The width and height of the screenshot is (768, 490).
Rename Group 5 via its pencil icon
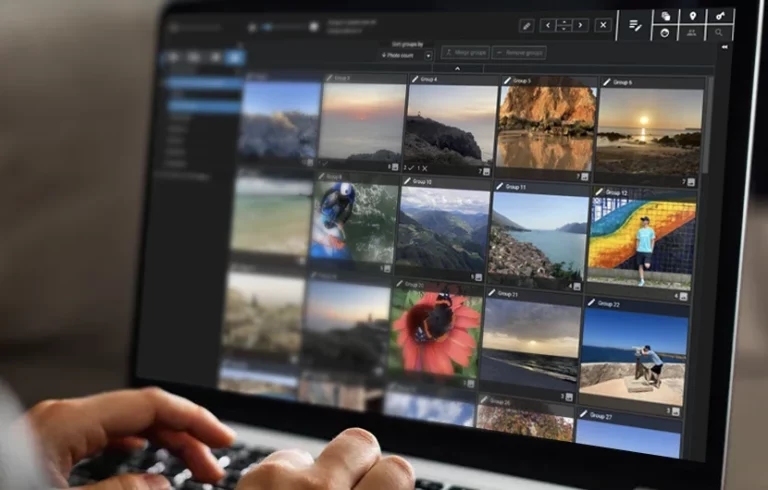pyautogui.click(x=507, y=80)
